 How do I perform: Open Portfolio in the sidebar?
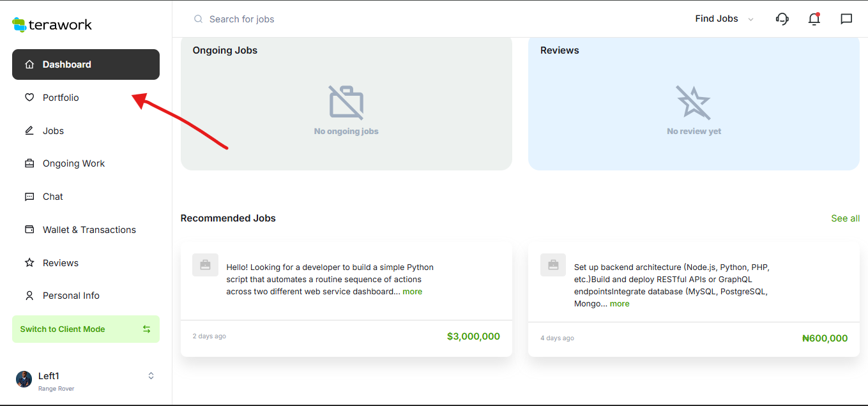point(61,98)
